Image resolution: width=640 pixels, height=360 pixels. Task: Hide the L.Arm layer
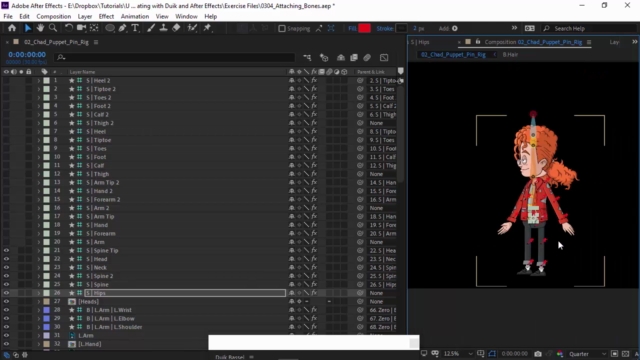6,336
